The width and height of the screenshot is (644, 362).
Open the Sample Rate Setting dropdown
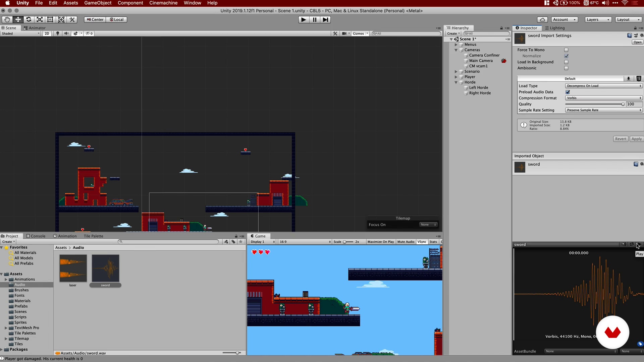point(604,110)
